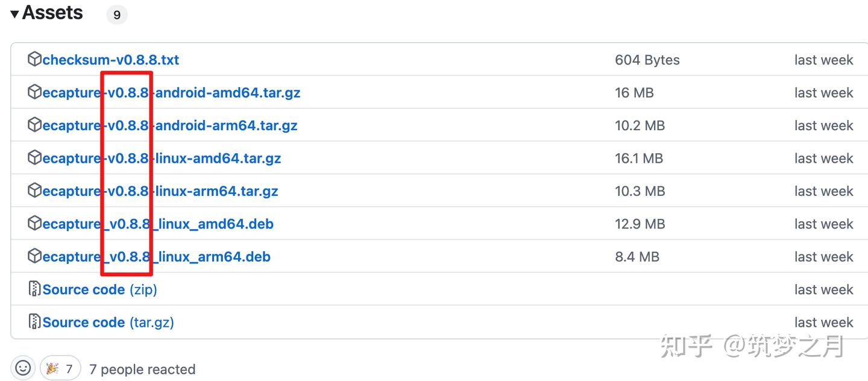Click package icon beside linux-arm64.tar.gz

point(34,191)
